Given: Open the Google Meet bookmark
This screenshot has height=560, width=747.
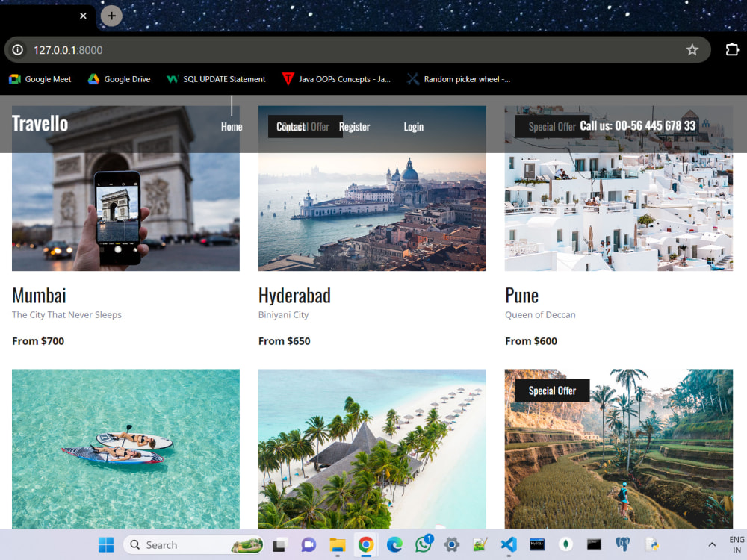Looking at the screenshot, I should pos(40,79).
